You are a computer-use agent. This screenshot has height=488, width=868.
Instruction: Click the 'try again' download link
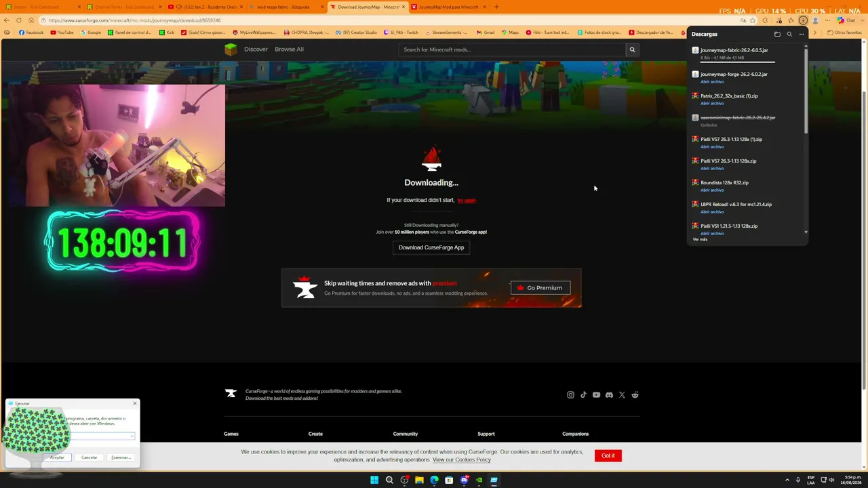click(467, 201)
